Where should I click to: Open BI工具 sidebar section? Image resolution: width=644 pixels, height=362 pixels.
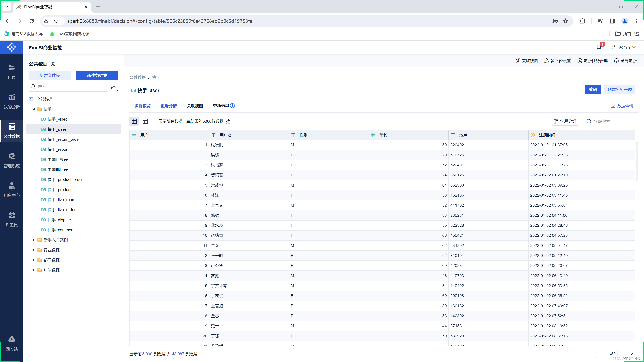[12, 219]
